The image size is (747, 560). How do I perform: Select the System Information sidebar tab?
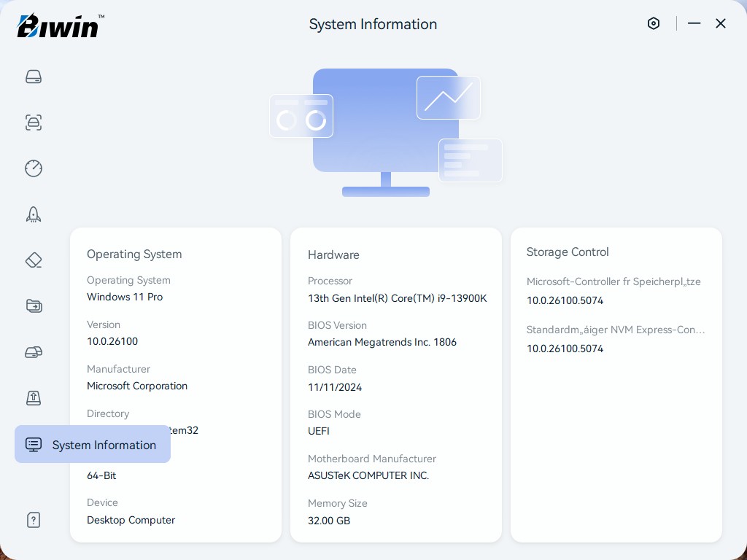click(93, 445)
